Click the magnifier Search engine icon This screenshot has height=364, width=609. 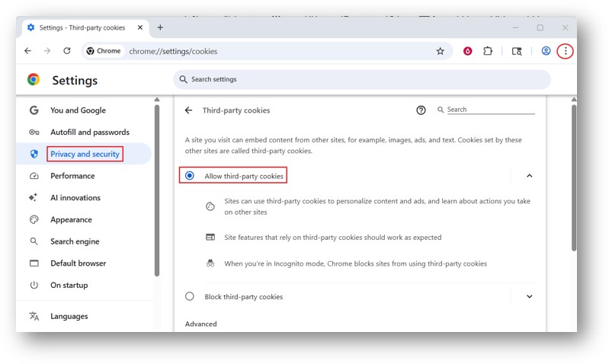[34, 241]
